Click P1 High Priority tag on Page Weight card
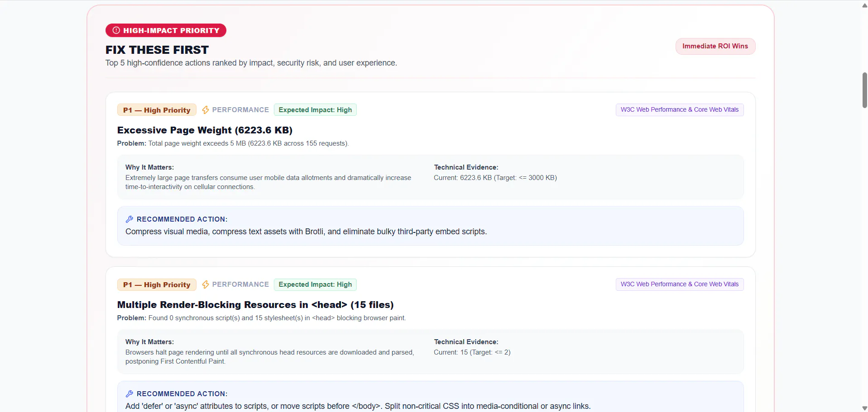Screen dimensions: 868x412 pos(157,110)
